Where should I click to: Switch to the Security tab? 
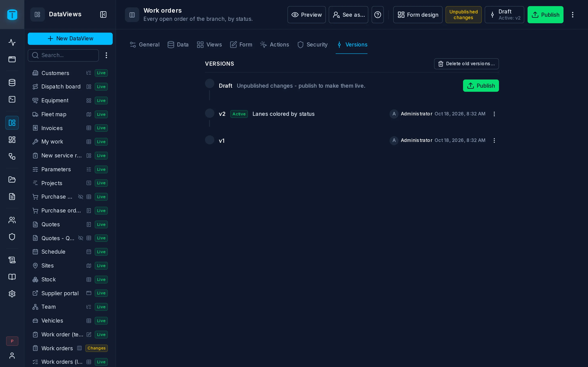coord(312,45)
